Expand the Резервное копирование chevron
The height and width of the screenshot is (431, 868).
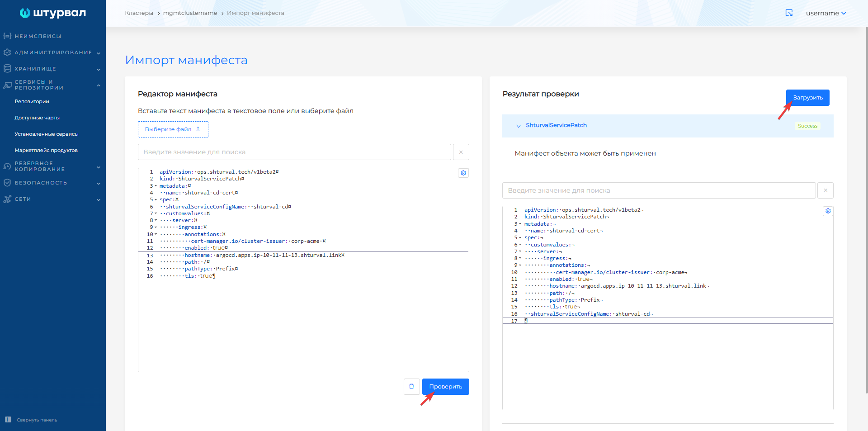pyautogui.click(x=99, y=167)
